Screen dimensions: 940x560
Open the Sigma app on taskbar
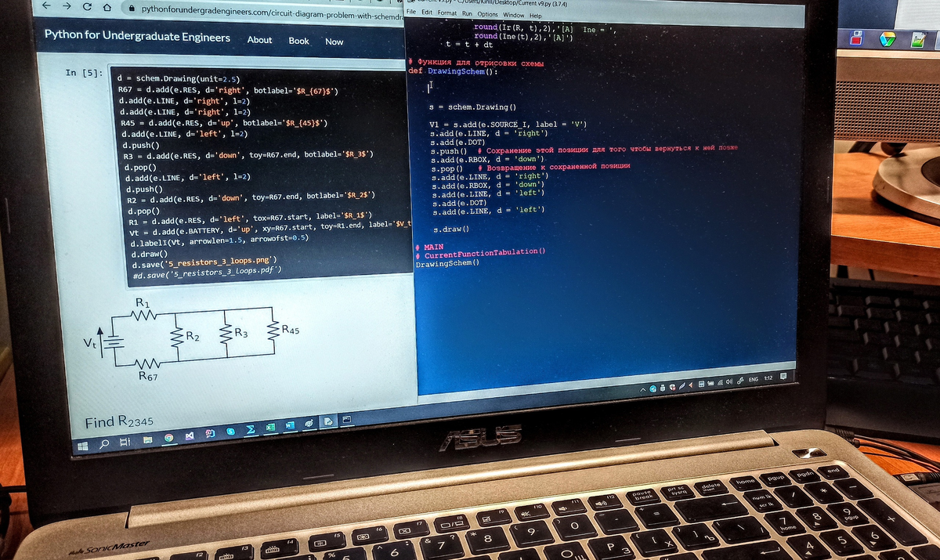click(x=250, y=430)
